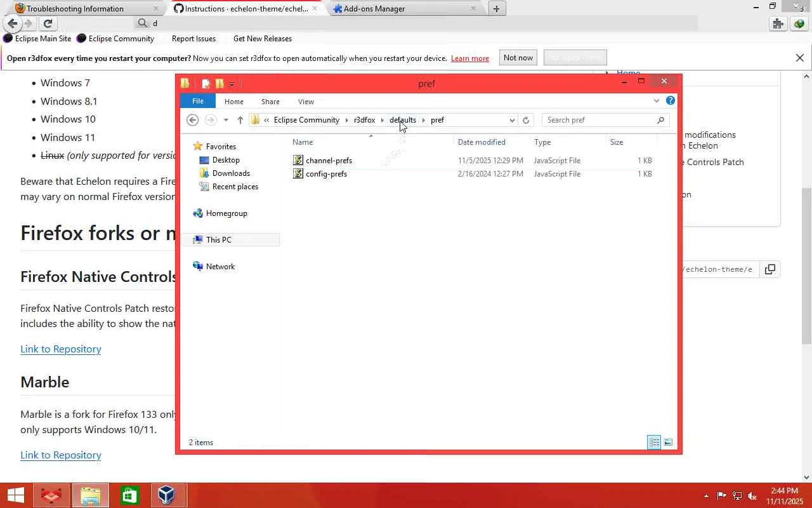Expand the Eclipse Community breadcrumb arrow
Image resolution: width=812 pixels, height=508 pixels.
click(x=346, y=120)
